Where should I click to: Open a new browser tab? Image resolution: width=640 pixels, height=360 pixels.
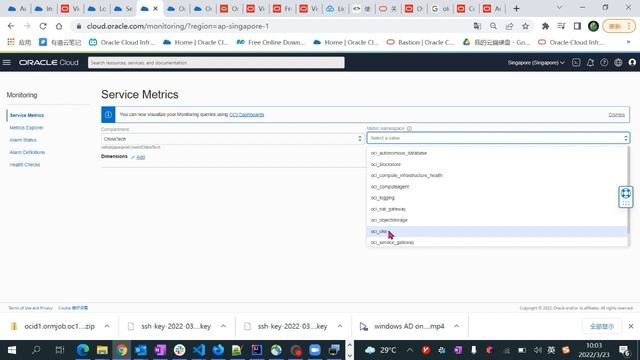[516, 8]
